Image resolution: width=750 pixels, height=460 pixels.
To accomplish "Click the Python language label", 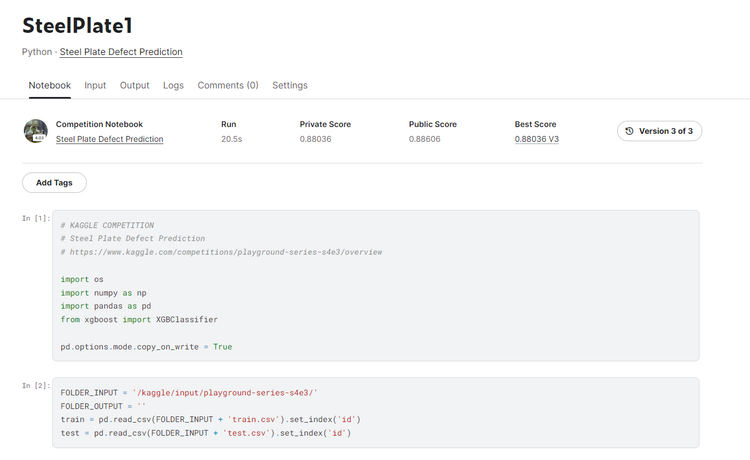I will click(x=37, y=52).
